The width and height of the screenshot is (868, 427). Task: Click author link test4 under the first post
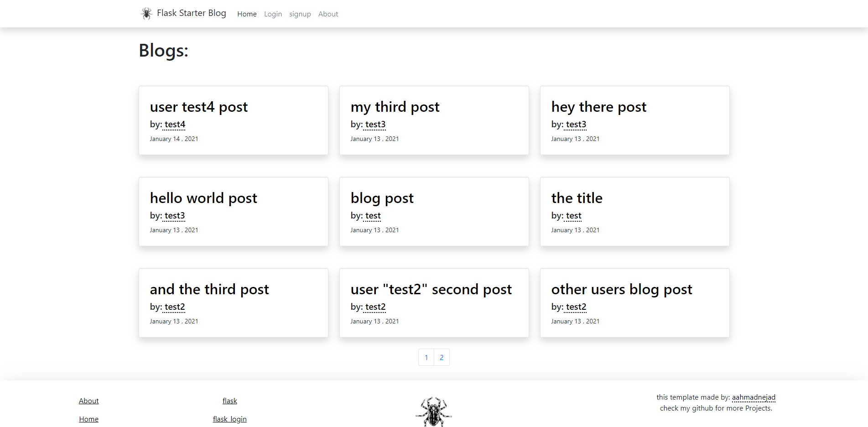tap(174, 125)
